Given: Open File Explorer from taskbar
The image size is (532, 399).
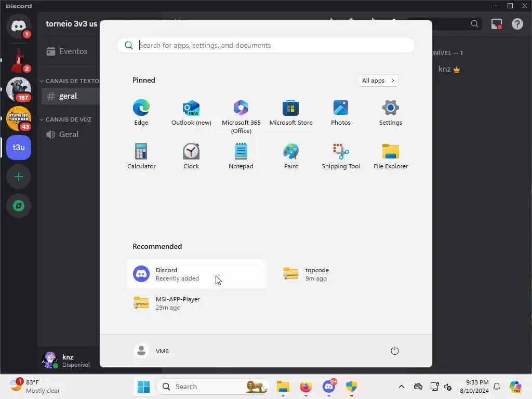Looking at the screenshot, I should point(283,387).
